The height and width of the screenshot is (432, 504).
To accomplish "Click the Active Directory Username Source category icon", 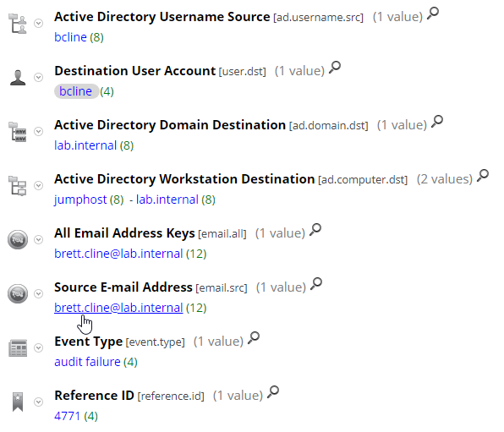I will (x=18, y=24).
